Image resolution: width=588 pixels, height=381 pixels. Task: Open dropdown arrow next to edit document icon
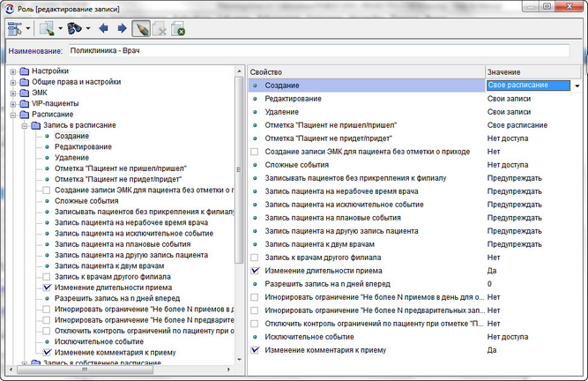pos(60,28)
